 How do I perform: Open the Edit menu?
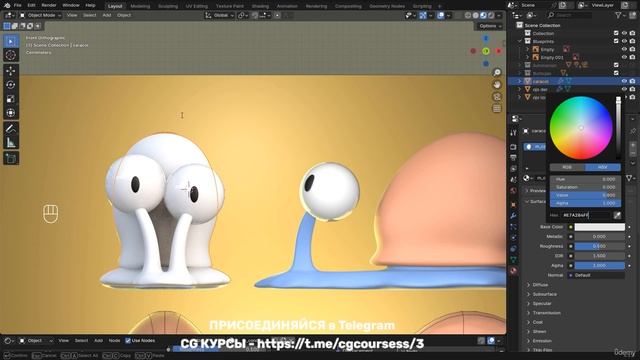click(x=31, y=5)
